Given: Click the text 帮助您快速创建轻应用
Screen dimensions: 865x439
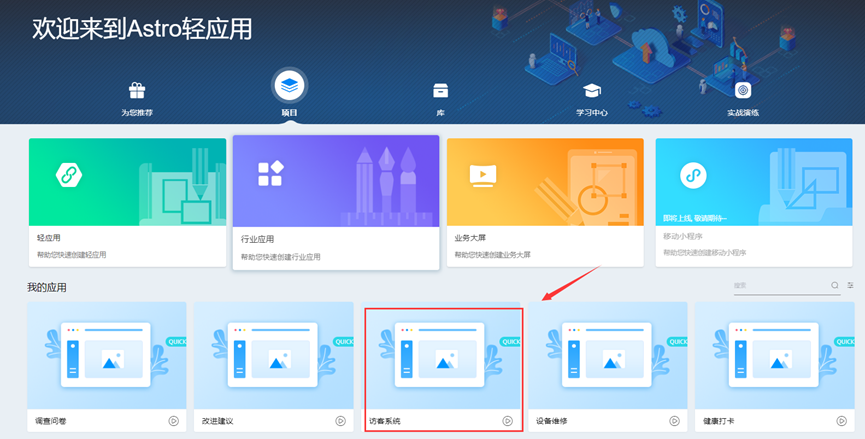Looking at the screenshot, I should 72,255.
